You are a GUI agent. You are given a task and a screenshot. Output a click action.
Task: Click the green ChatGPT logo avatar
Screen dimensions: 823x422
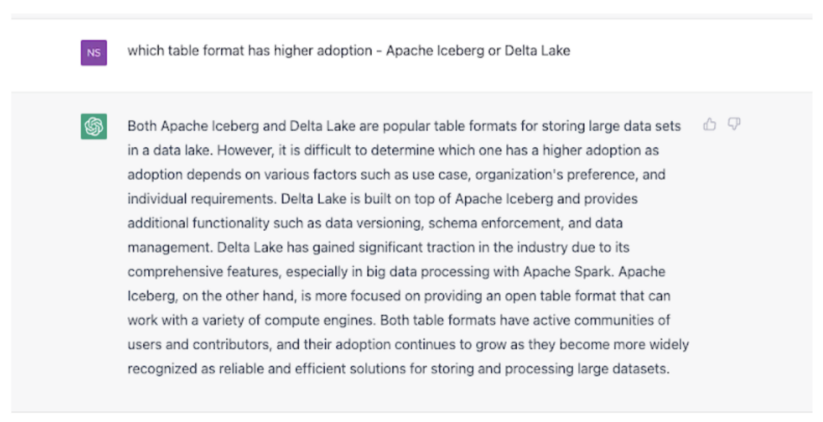coord(94,127)
